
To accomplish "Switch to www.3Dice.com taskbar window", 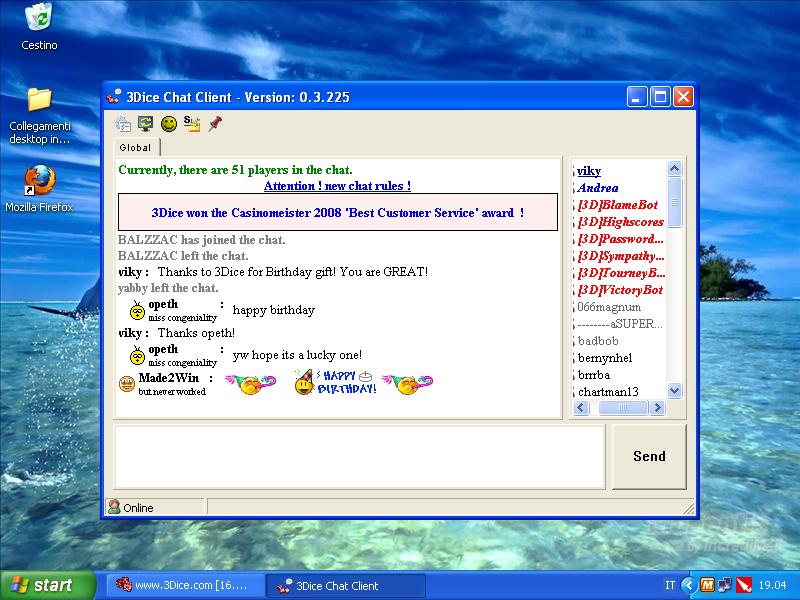I will pos(186,585).
